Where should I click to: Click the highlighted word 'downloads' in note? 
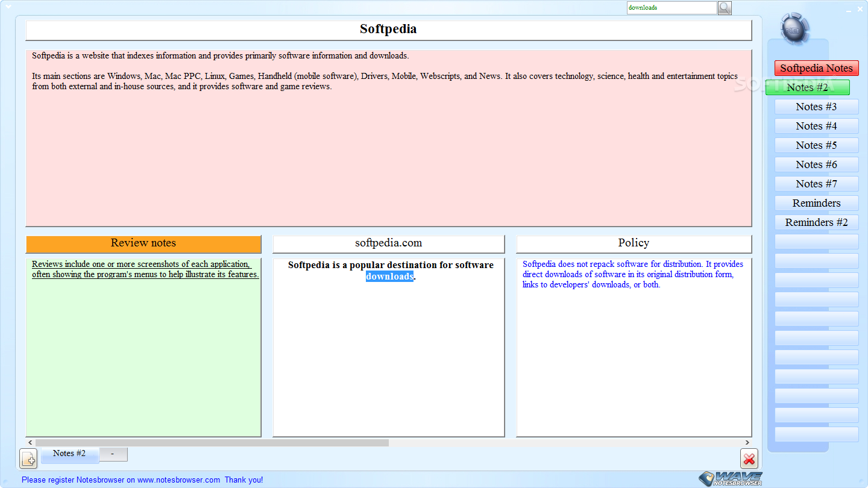click(x=389, y=277)
